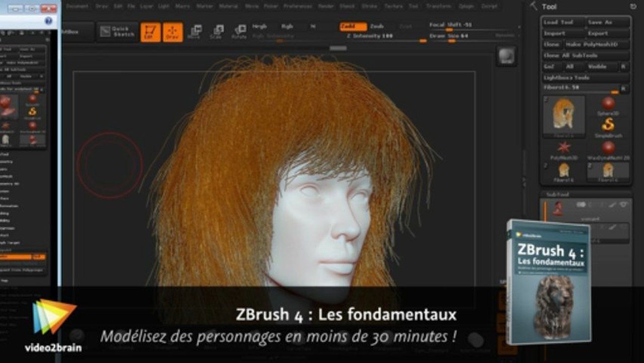Open the Render menu
Screen dimensions: 644x363
coord(327,6)
